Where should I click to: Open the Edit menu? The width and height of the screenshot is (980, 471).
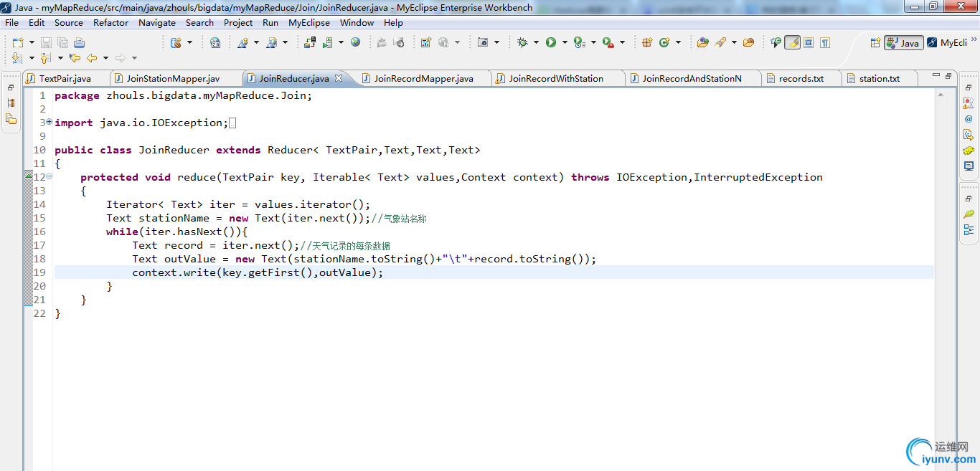coord(37,22)
